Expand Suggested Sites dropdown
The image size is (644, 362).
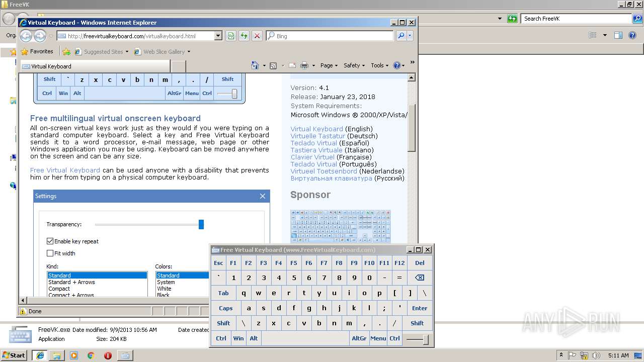(127, 52)
